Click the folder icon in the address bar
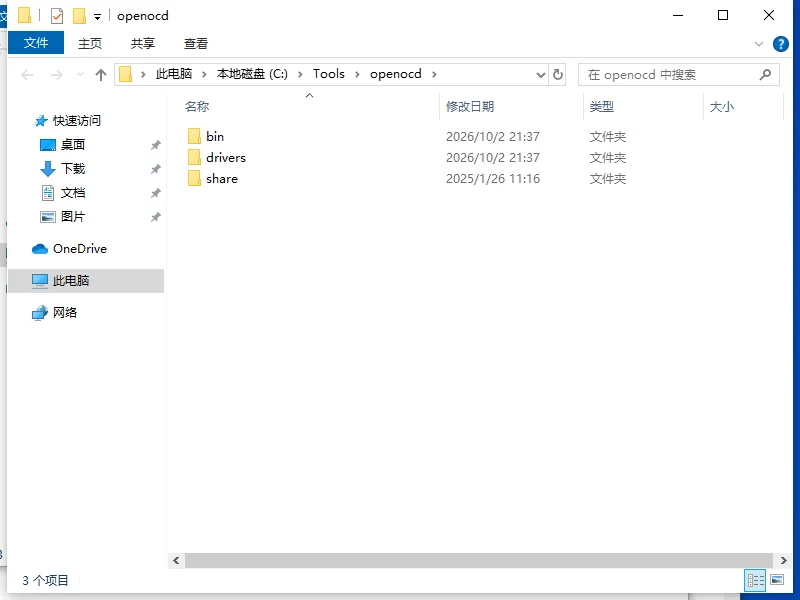Viewport: 800px width, 600px height. (x=126, y=74)
